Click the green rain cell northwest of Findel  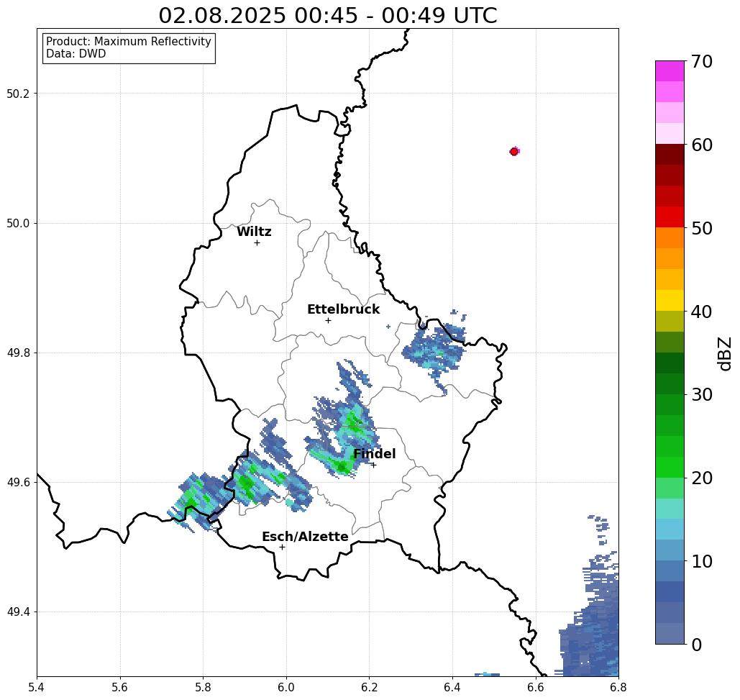[354, 421]
